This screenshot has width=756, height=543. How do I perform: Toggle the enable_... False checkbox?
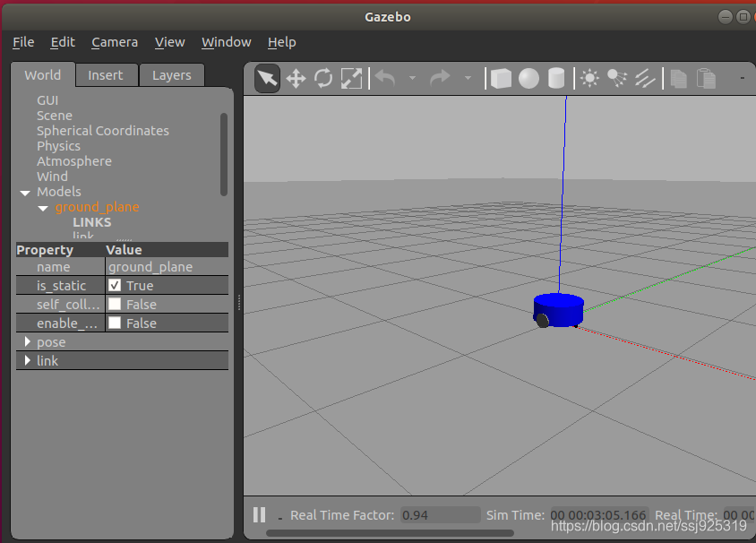point(115,323)
